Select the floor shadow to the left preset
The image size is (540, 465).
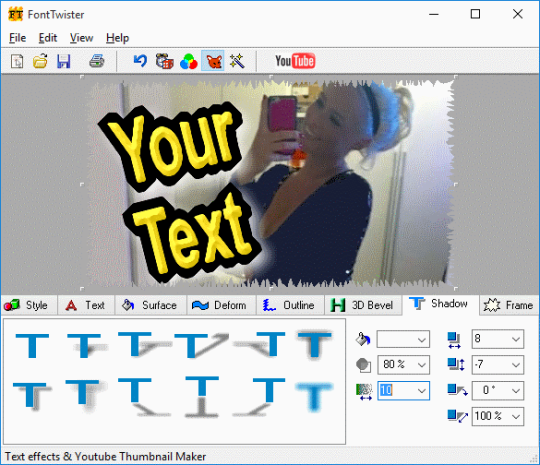259,397
